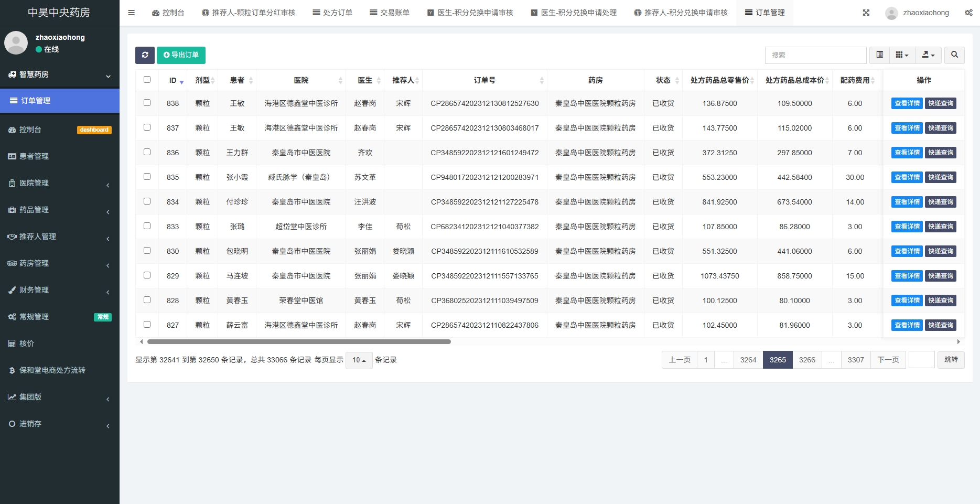Screen dimensions: 980x504
Task: Click the 导出订单 button
Action: 181,55
